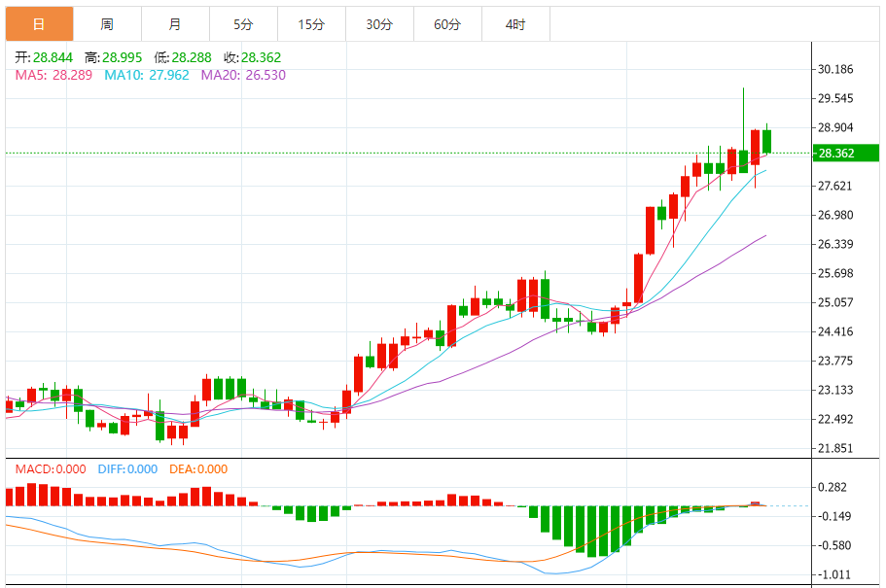The image size is (886, 588).
Task: Click the 开:28.844 opening price value
Action: click(44, 57)
